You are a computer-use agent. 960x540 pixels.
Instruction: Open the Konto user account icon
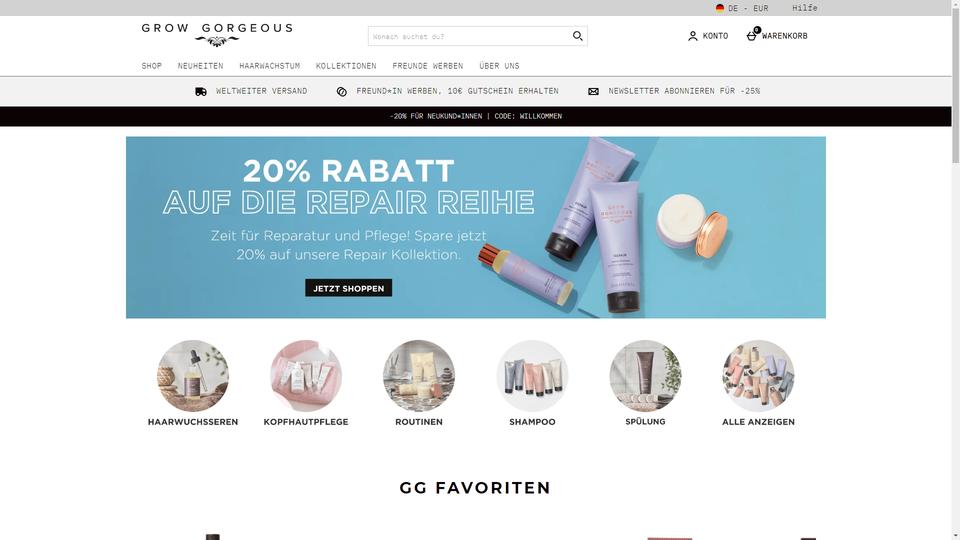(692, 36)
